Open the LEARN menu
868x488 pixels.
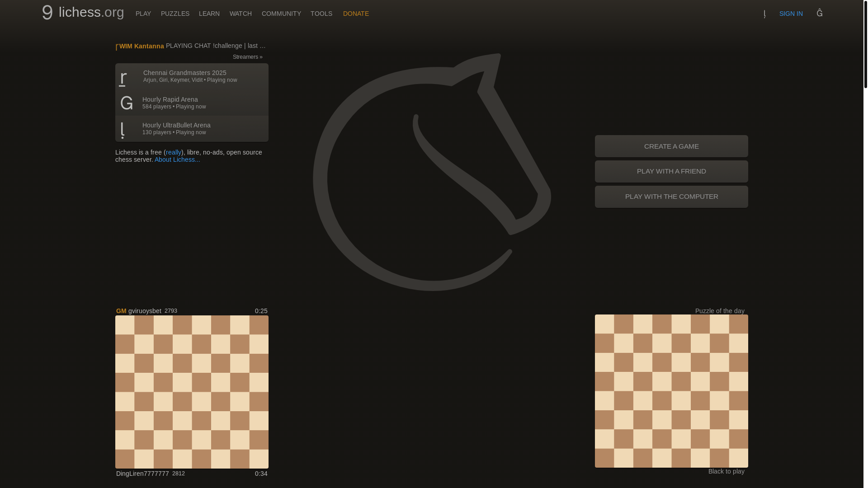point(209,14)
